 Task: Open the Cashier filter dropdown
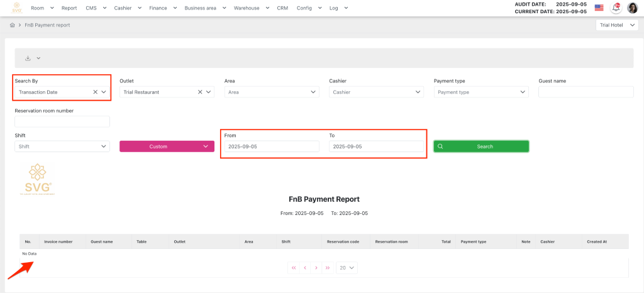click(376, 92)
